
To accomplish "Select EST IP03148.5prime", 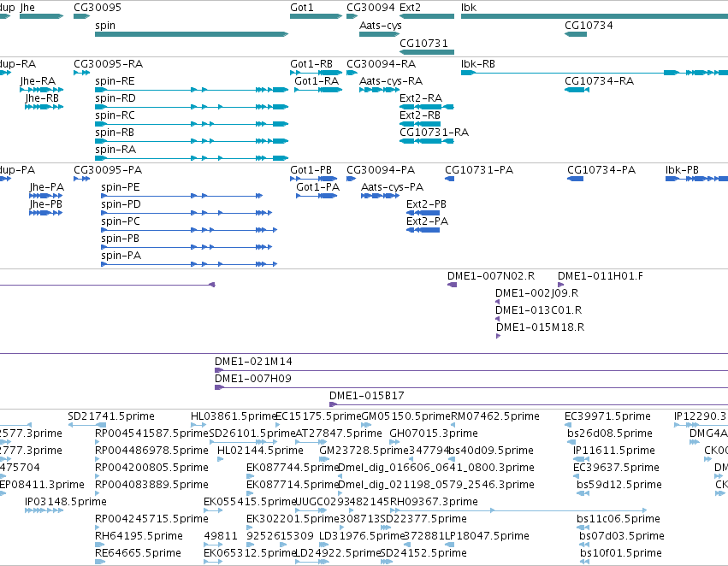I will click(x=44, y=510).
